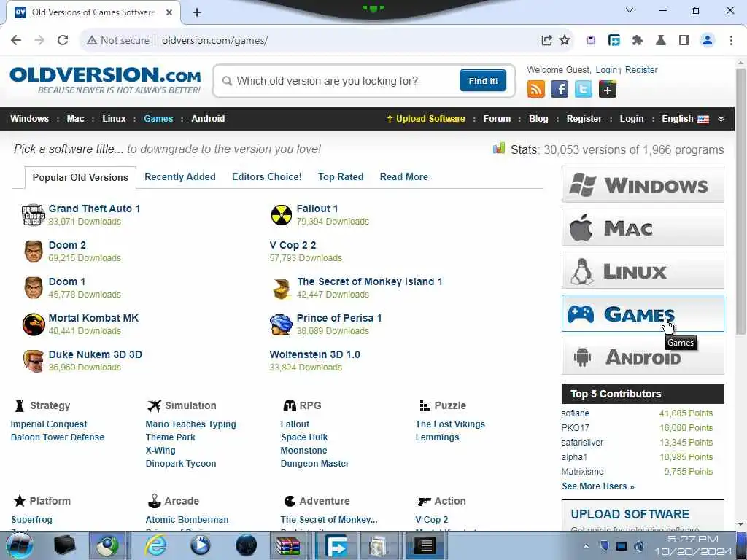Click the Mortal Kombat dragon icon
747x560 pixels.
pyautogui.click(x=34, y=324)
